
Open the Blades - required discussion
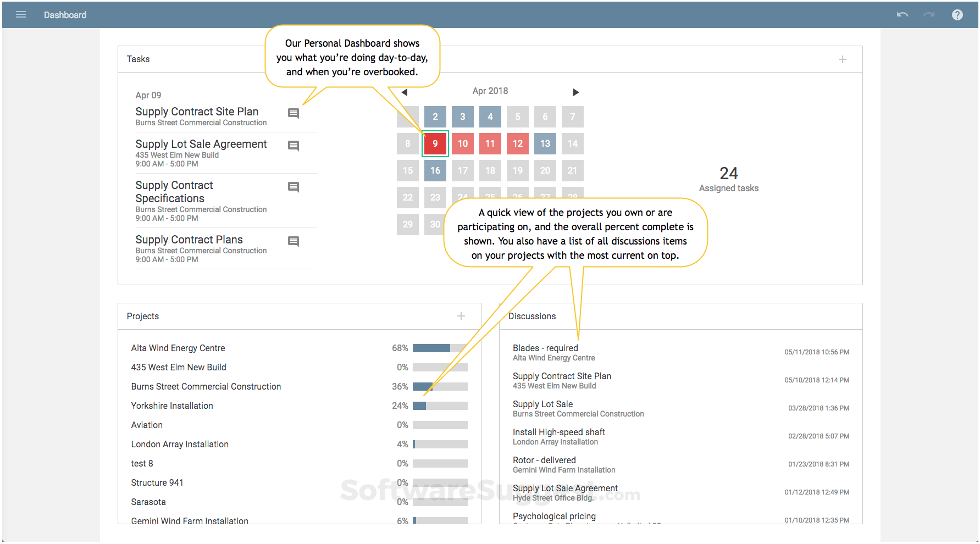[x=545, y=348]
